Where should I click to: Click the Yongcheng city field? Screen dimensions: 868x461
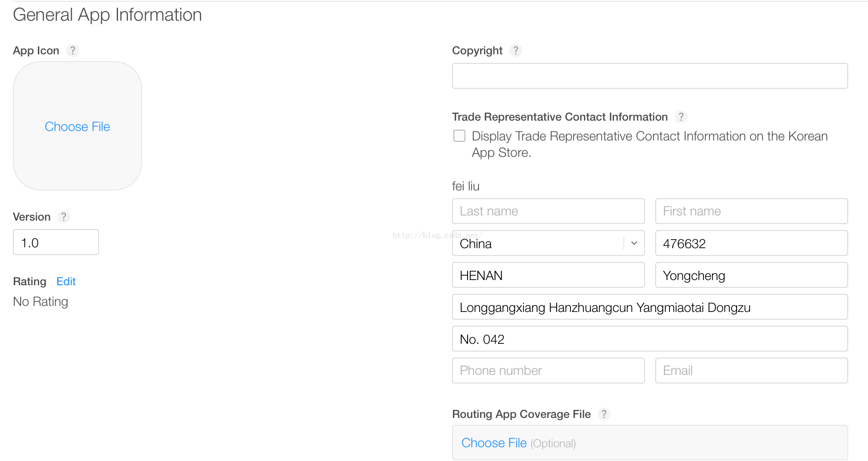coord(751,275)
